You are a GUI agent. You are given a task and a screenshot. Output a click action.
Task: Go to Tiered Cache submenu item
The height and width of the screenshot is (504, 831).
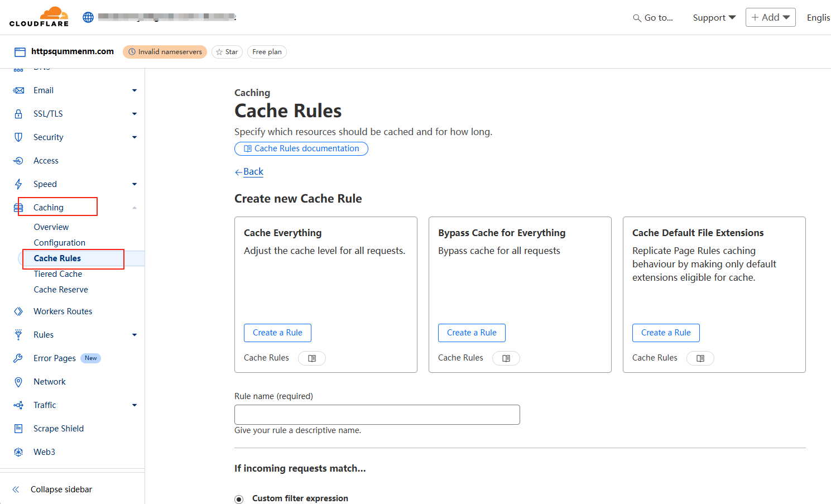tap(58, 274)
